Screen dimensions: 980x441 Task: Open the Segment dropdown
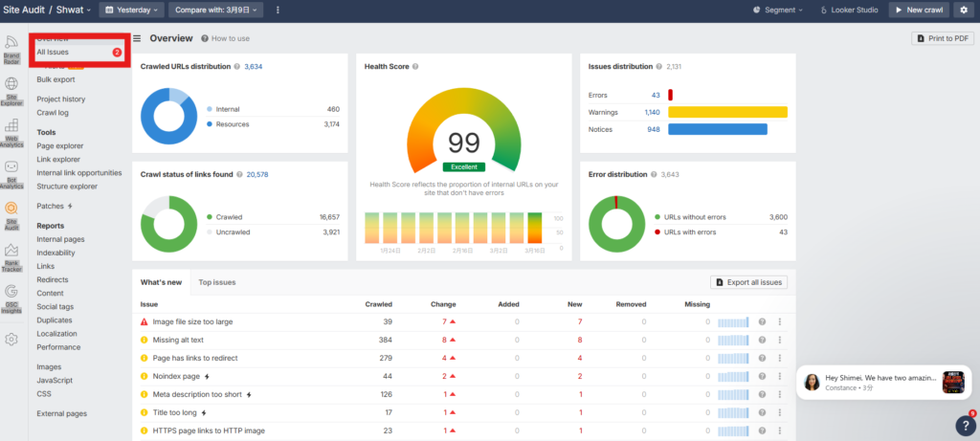(x=779, y=10)
